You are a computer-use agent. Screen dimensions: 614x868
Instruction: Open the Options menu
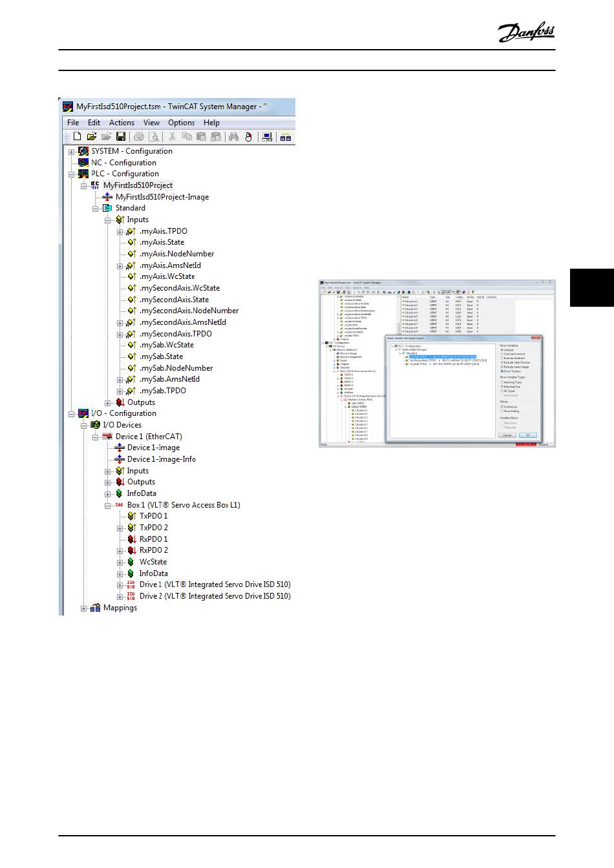(181, 123)
